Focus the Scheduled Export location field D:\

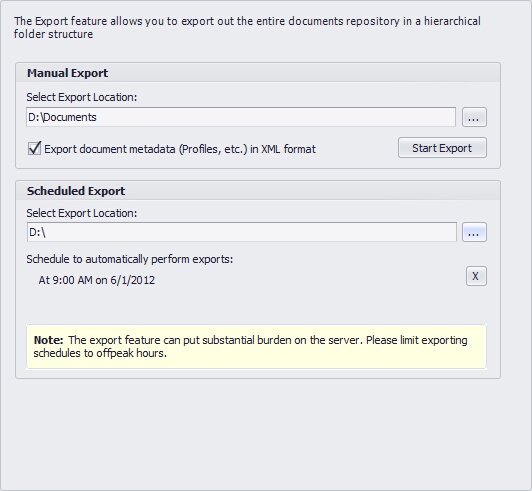point(242,232)
